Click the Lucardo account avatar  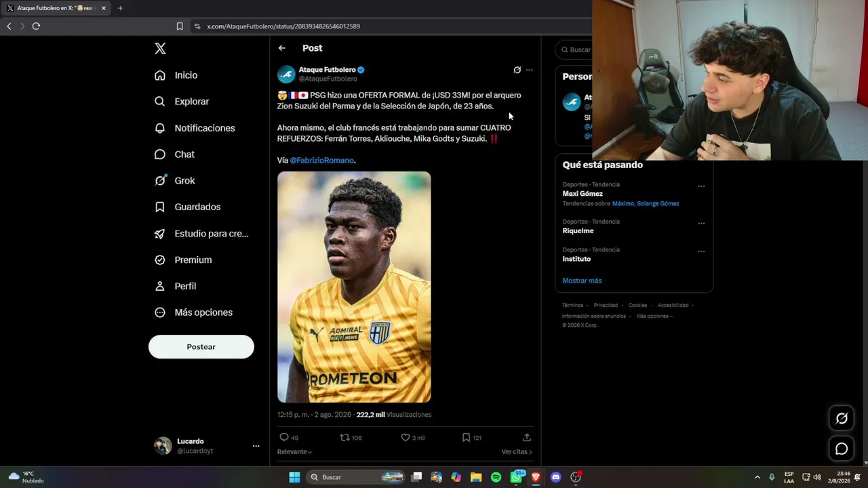tap(163, 446)
